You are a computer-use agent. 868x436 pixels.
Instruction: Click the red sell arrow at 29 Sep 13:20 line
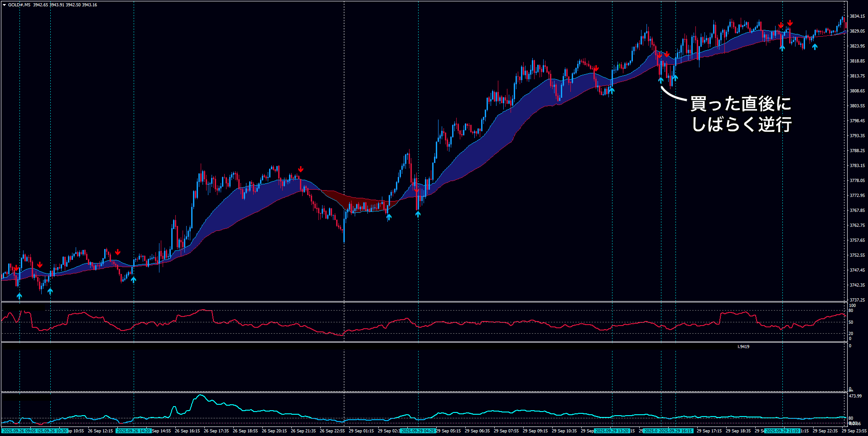click(x=596, y=68)
